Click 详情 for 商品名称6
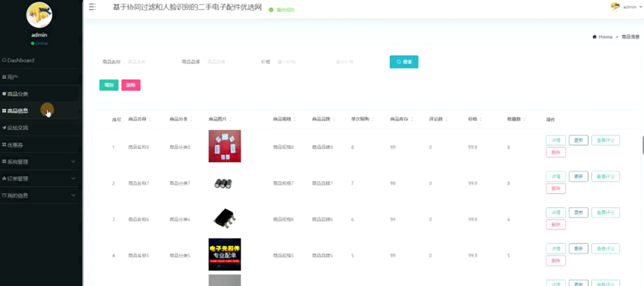The width and height of the screenshot is (644, 286). click(x=555, y=212)
